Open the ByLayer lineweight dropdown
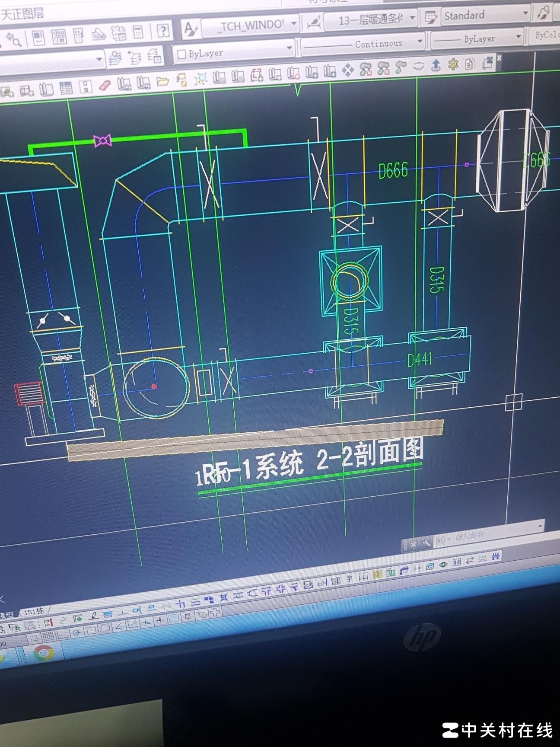 [x=477, y=40]
